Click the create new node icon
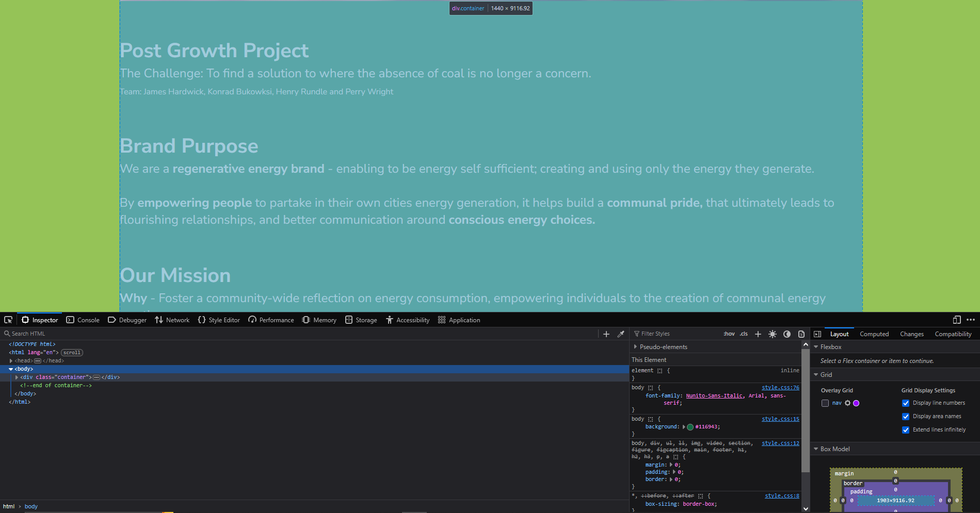980x513 pixels. tap(606, 334)
